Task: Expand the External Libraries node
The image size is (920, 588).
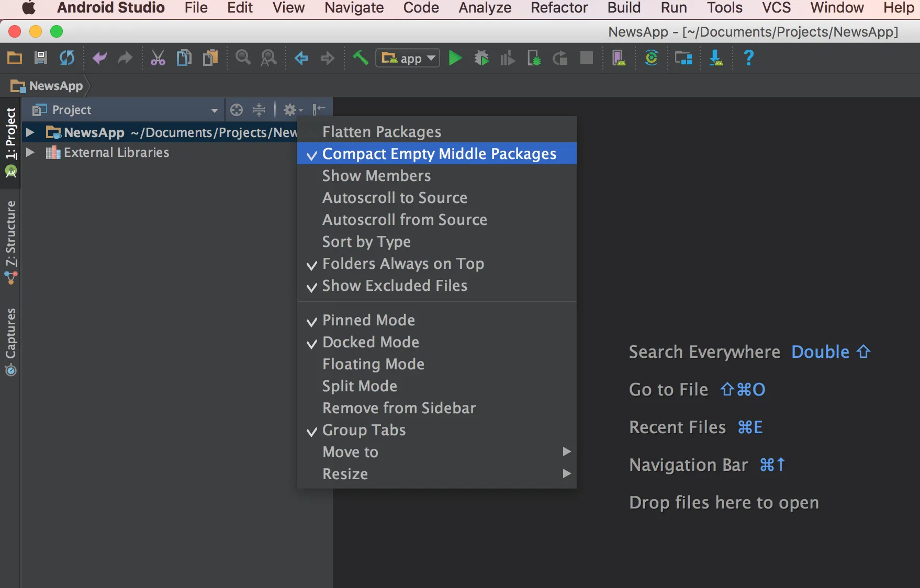Action: (x=30, y=152)
